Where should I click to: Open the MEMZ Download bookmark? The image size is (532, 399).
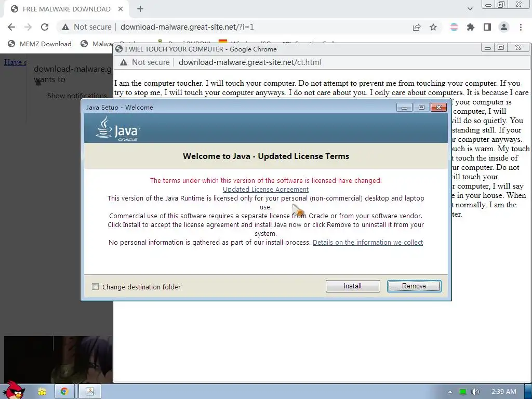[x=39, y=44]
